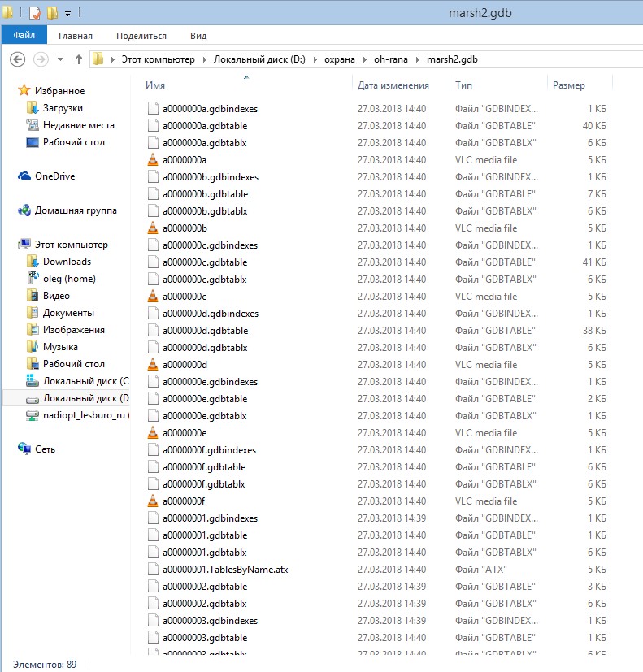Switch to the Вид ribbon tab

198,36
